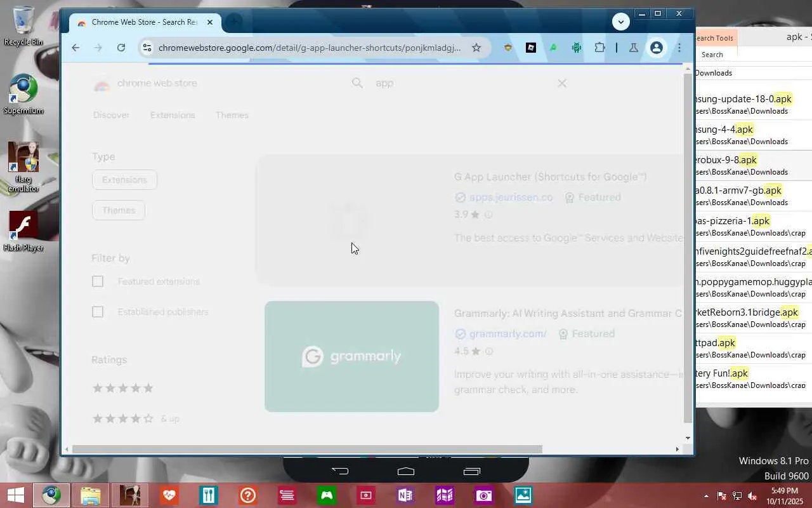812x508 pixels.
Task: Click the info icon beside 3.9 rating
Action: [488, 215]
